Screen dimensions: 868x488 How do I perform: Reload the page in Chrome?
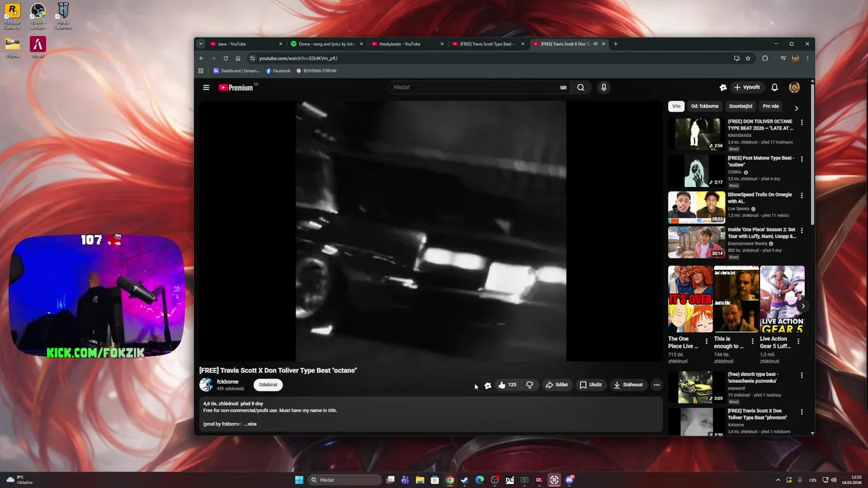pos(226,58)
